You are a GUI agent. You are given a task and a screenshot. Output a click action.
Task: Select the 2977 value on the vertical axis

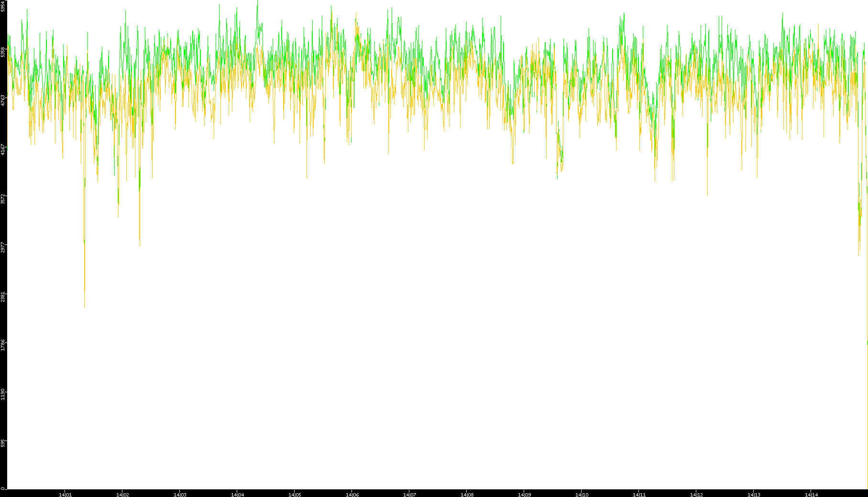point(3,248)
